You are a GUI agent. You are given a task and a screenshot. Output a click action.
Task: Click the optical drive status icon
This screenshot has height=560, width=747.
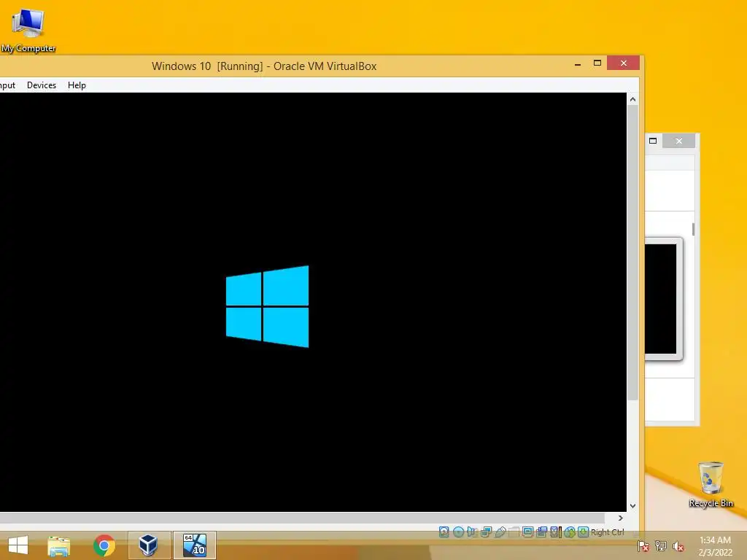[x=458, y=532]
